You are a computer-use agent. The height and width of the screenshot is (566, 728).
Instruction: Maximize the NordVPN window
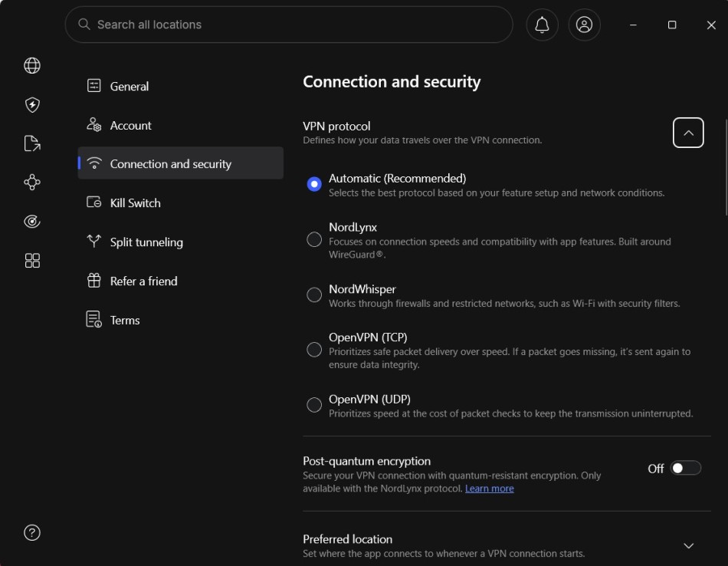[672, 25]
